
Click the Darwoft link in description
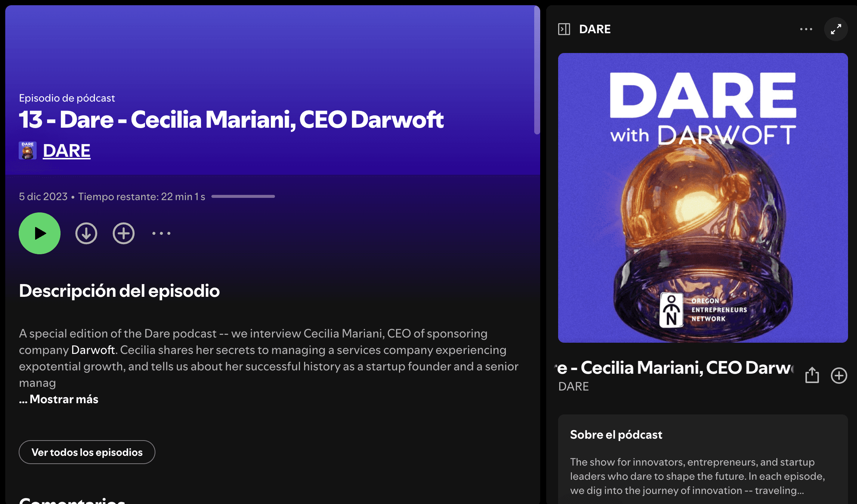click(93, 350)
